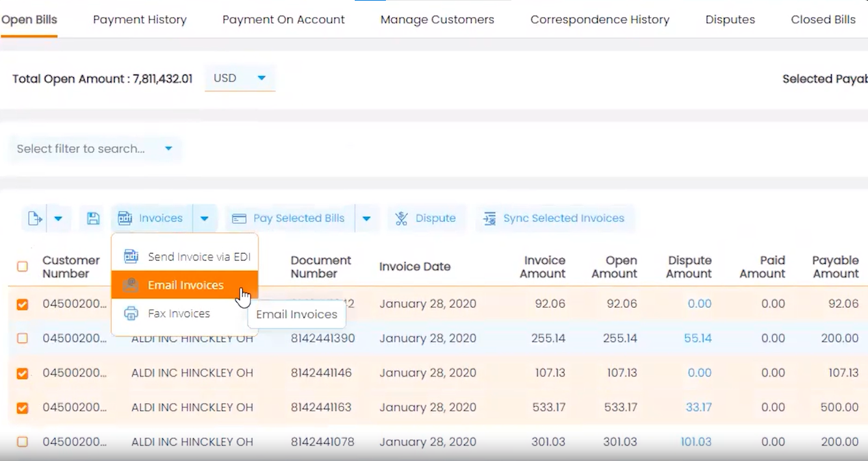Screen dimensions: 868x461
Task: Click the Invoices toolbar button
Action: tap(151, 218)
